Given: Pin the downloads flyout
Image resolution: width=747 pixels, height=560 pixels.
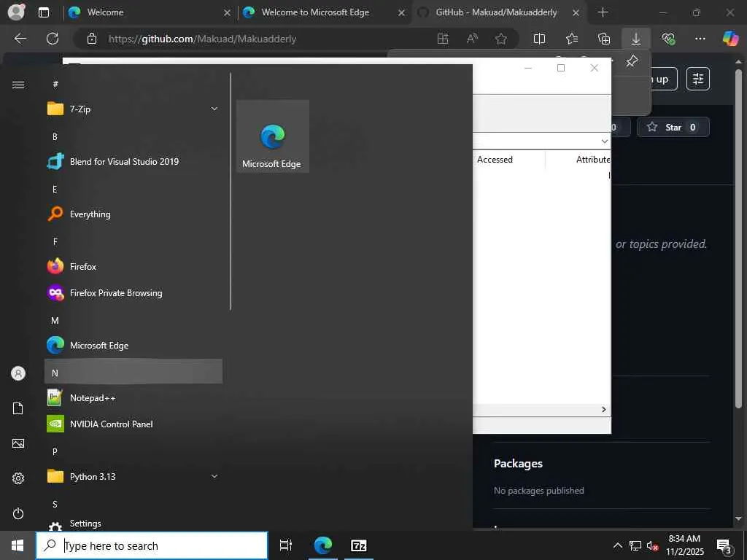Looking at the screenshot, I should [632, 61].
